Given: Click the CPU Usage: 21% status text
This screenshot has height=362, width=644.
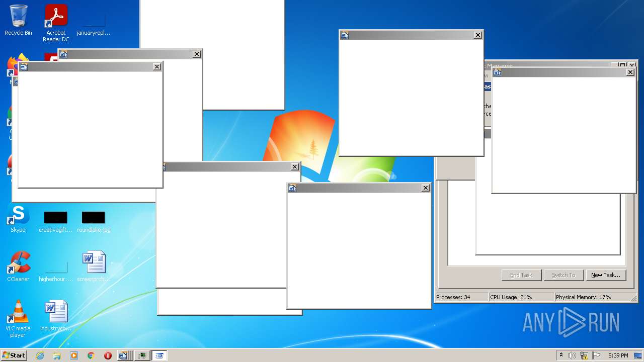Looking at the screenshot, I should click(511, 297).
